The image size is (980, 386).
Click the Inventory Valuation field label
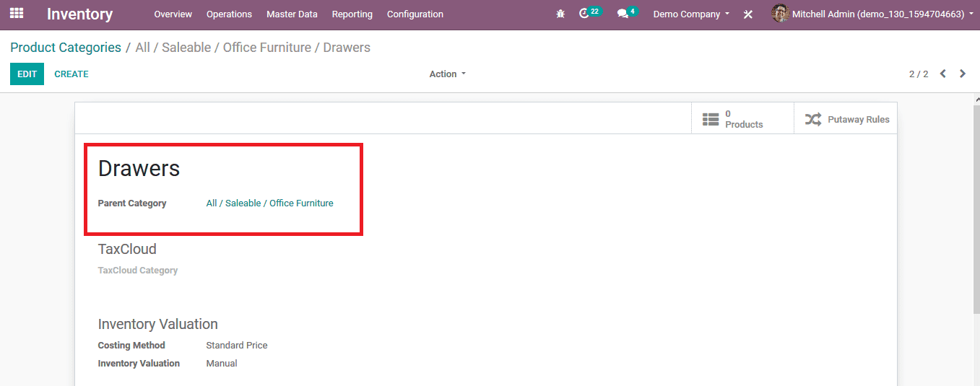click(139, 364)
